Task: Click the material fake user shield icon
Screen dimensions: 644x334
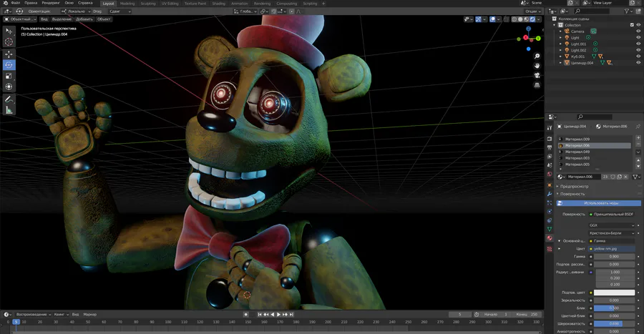Action: click(613, 177)
